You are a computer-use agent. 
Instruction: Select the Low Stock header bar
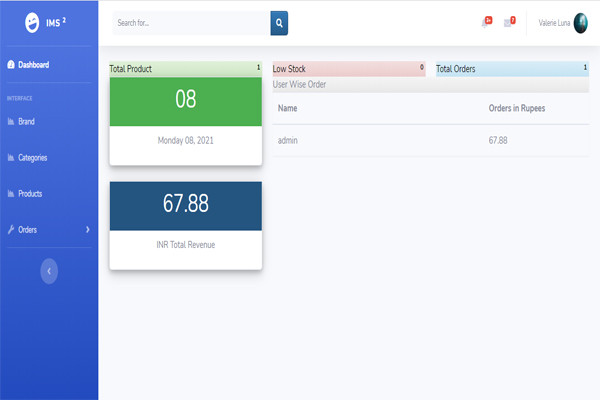[x=348, y=69]
